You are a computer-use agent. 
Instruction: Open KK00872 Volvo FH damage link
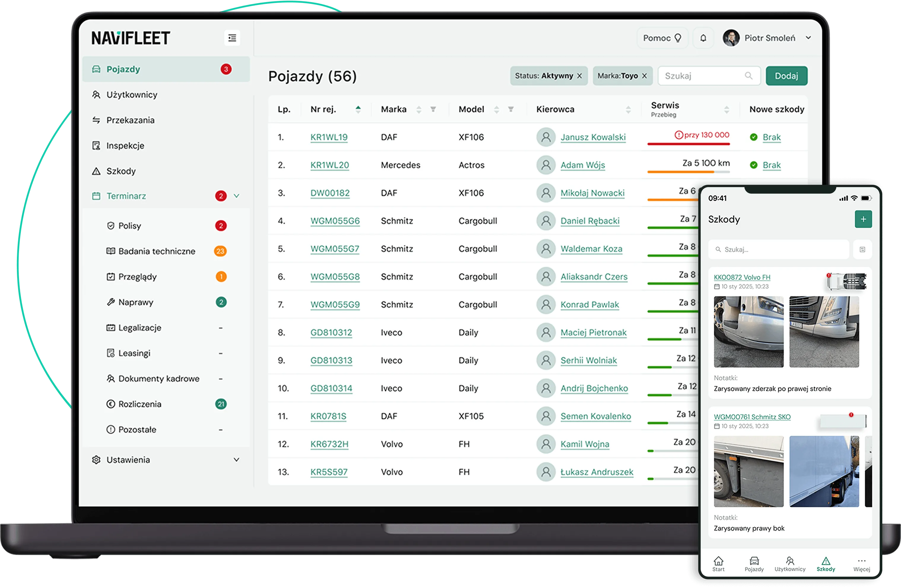(x=742, y=277)
